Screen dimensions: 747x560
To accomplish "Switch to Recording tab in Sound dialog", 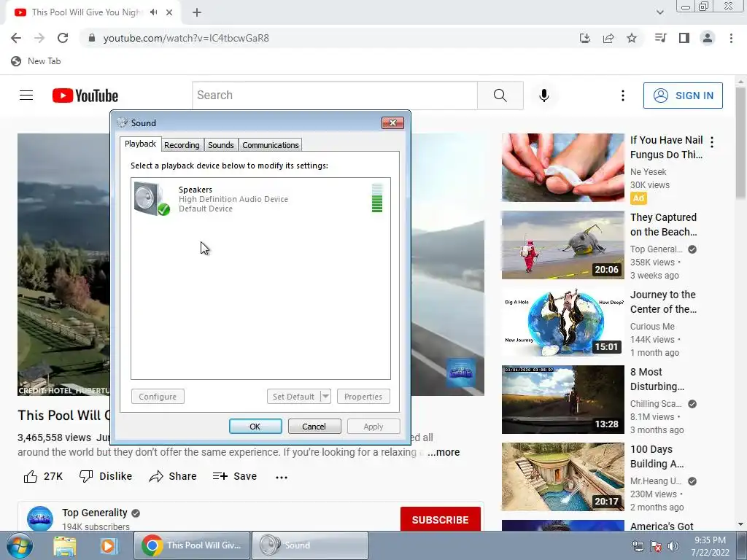I will pyautogui.click(x=182, y=145).
